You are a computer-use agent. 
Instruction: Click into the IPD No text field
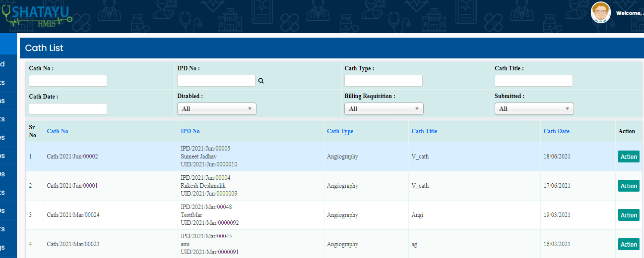point(216,81)
